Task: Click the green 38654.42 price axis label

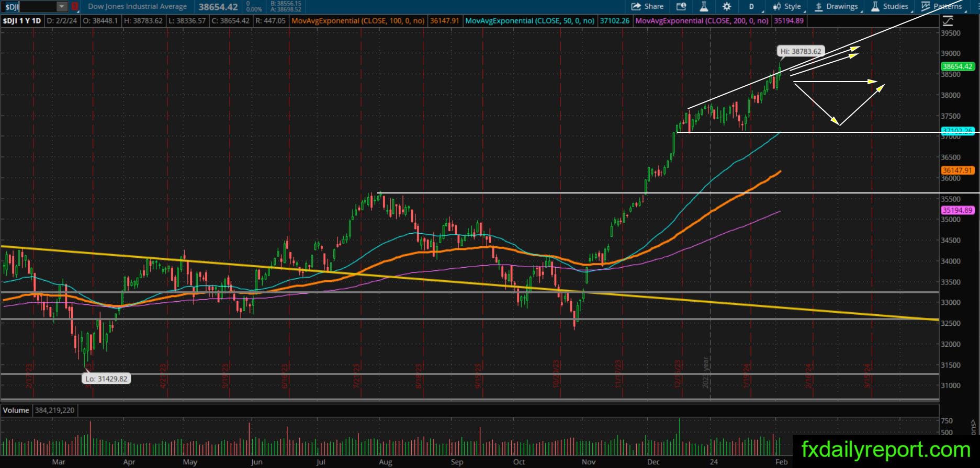Action: tap(957, 66)
